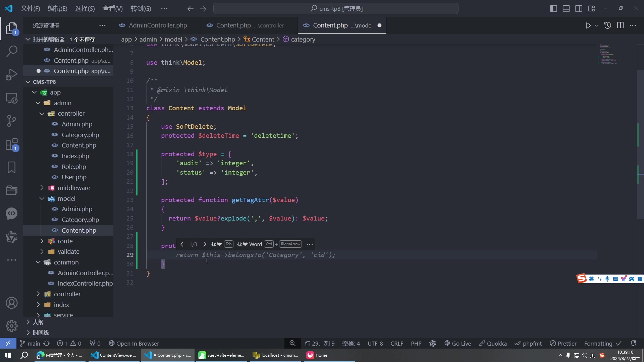
Task: Open Windows Start menu
Action: pyautogui.click(x=8, y=355)
